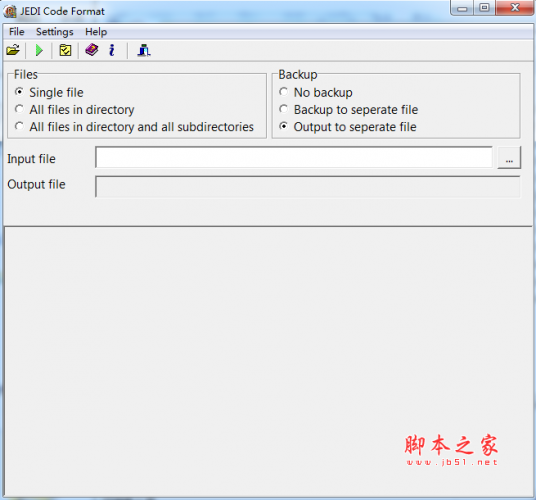Click JEDI Code Format title bar icon

pos(10,11)
